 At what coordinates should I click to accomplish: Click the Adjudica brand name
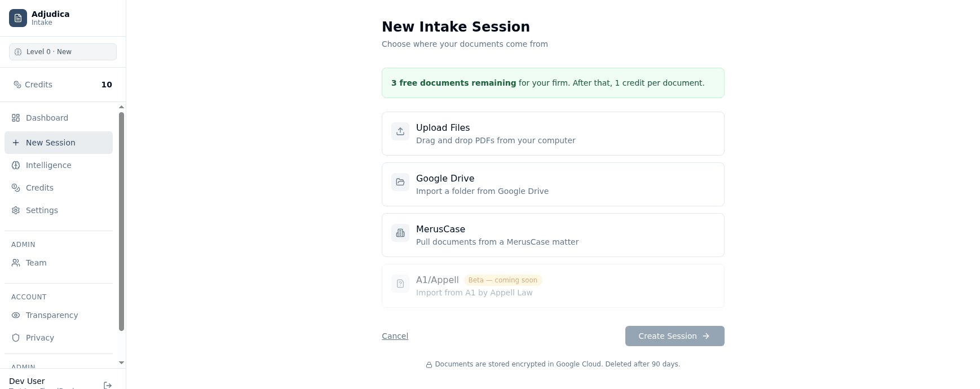pyautogui.click(x=51, y=14)
